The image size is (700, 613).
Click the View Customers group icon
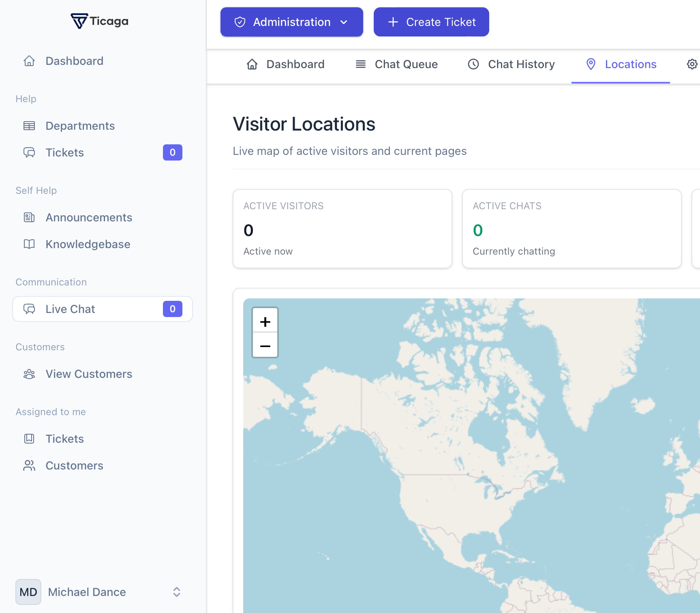click(x=29, y=374)
